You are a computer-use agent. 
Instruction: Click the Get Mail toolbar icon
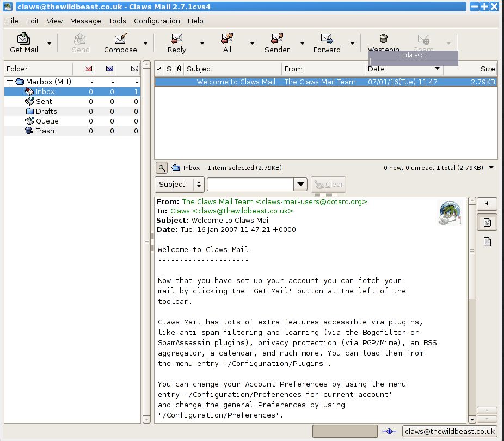click(x=23, y=43)
